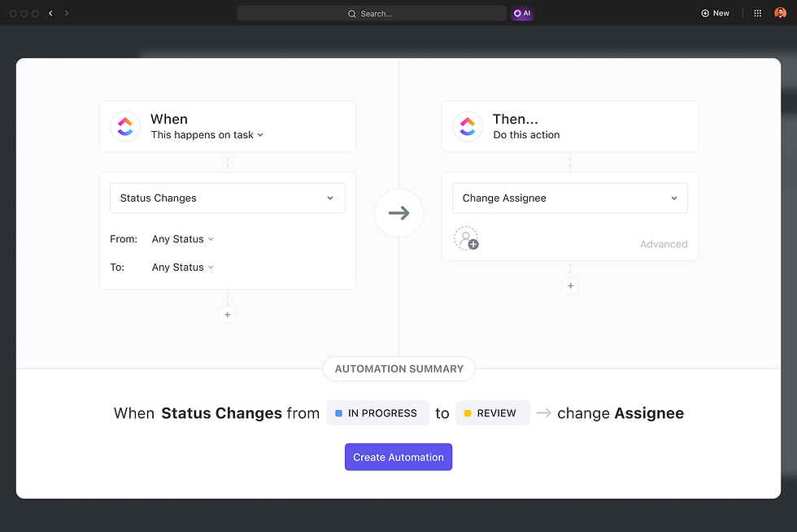Click the Automation Summary label
The image size is (797, 532).
click(398, 368)
